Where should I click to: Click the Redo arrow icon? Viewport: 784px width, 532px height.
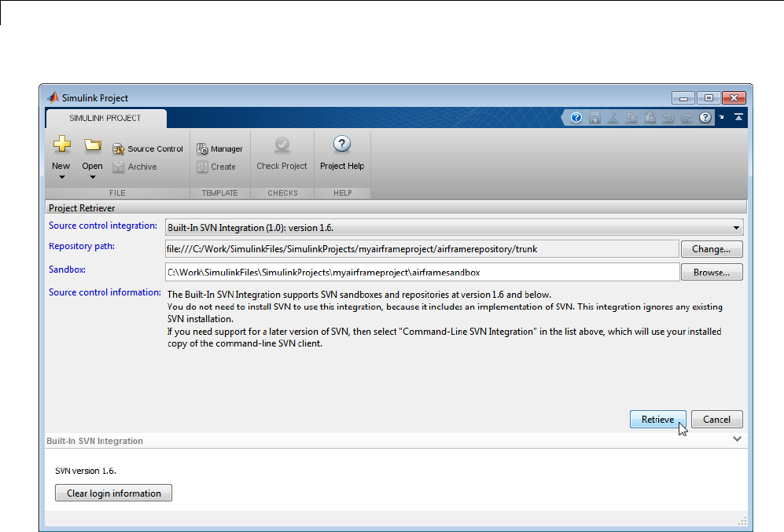pyautogui.click(x=686, y=118)
